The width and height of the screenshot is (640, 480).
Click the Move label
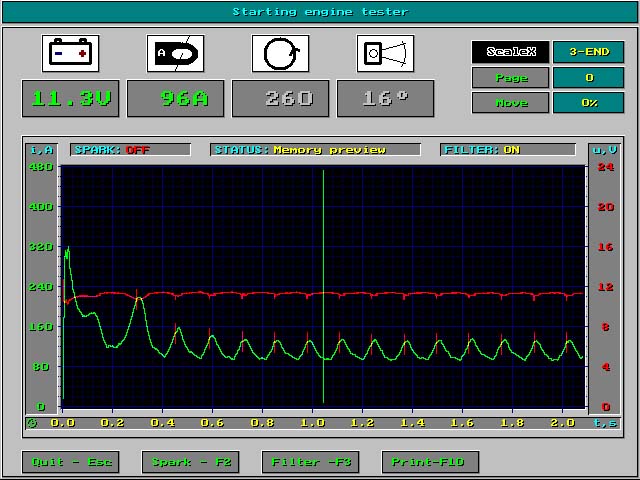coord(511,103)
